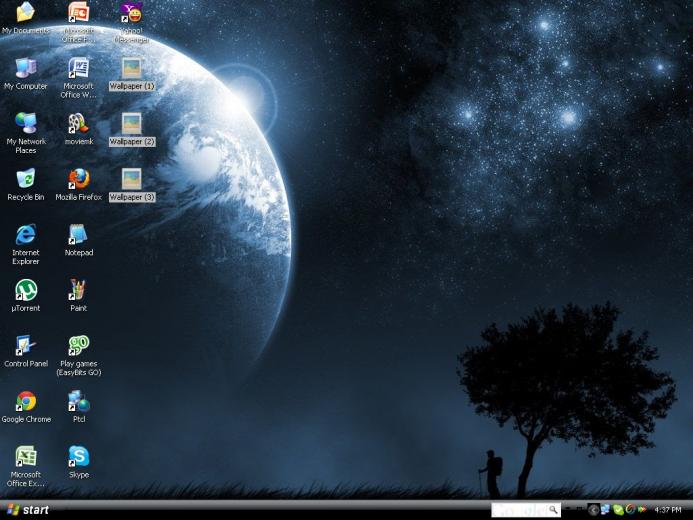The height and width of the screenshot is (520, 693).
Task: Select the µTorrent shortcut
Action: tap(26, 296)
